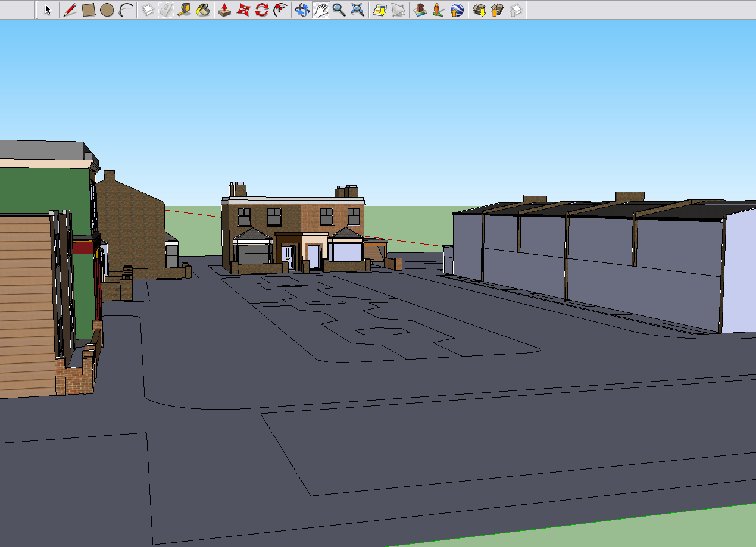Pick the Line pencil tool
Screen dimensions: 756x547
(70, 10)
